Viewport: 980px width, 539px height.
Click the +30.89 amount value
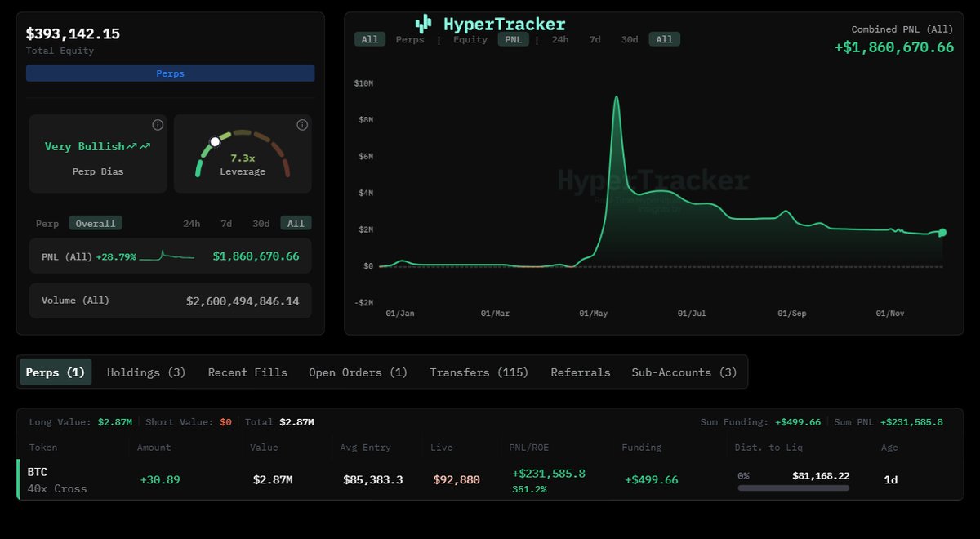(x=158, y=480)
